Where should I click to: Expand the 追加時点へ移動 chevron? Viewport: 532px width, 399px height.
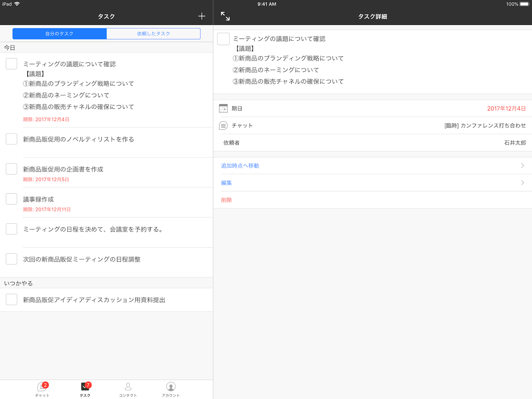(523, 165)
